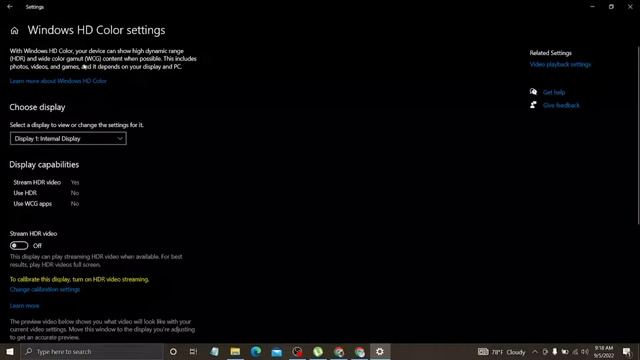Open the green circular app on taskbar
The height and width of the screenshot is (360, 640).
(x=318, y=351)
